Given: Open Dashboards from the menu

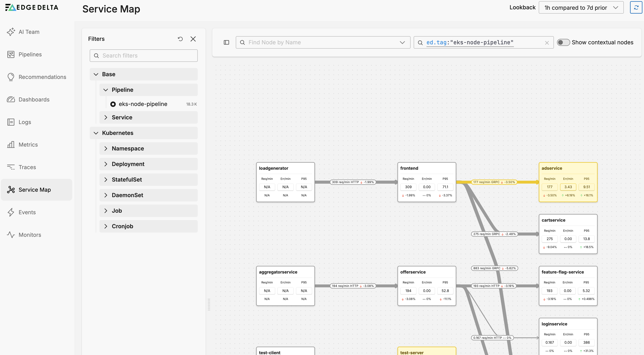Looking at the screenshot, I should pos(34,100).
